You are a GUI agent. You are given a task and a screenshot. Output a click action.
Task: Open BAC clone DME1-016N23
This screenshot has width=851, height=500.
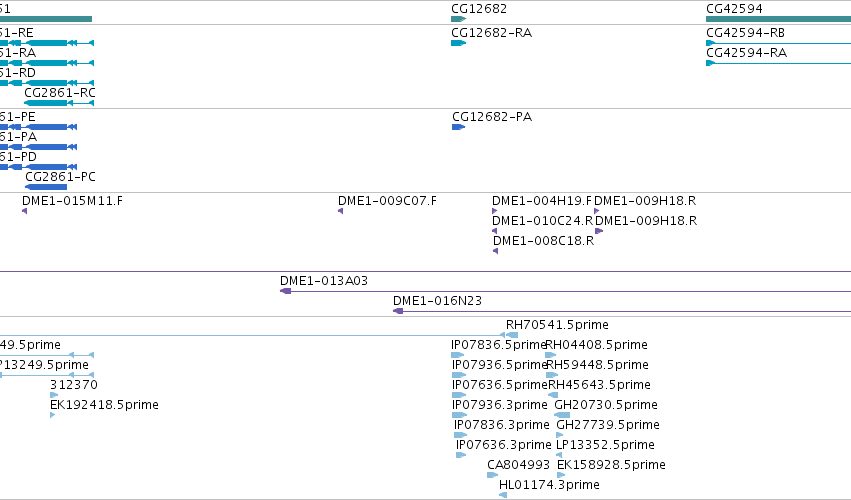(x=437, y=301)
